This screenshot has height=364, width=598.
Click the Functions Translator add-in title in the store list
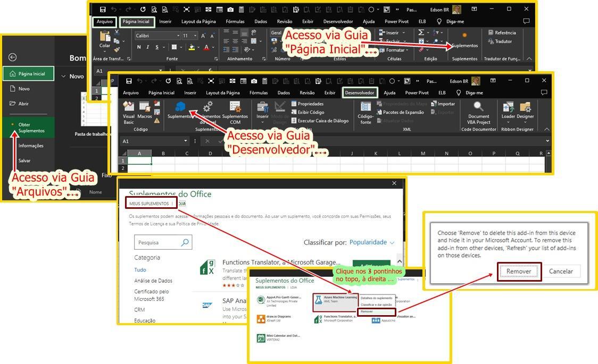click(281, 262)
